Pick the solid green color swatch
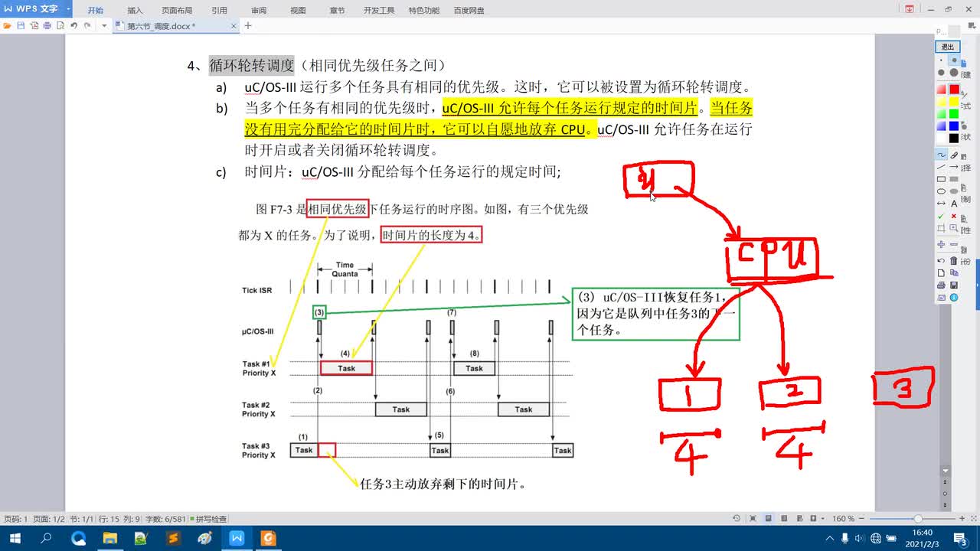The image size is (980, 551). (x=954, y=114)
